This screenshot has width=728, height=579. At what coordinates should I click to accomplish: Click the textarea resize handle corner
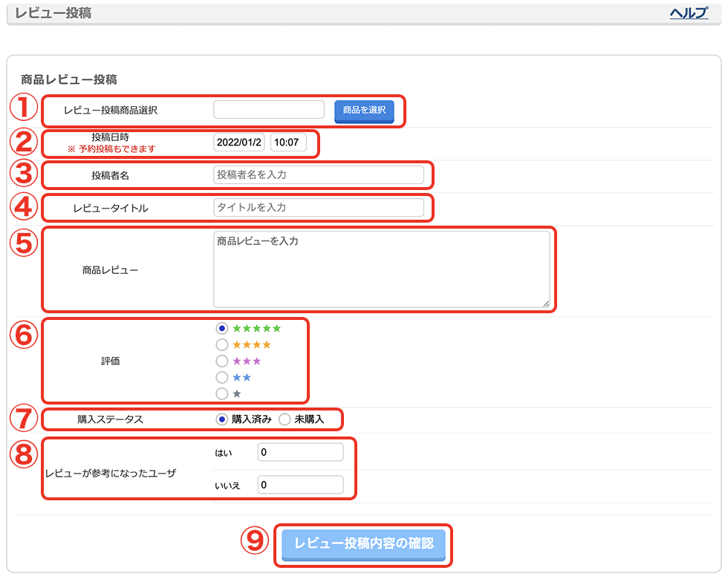click(546, 304)
